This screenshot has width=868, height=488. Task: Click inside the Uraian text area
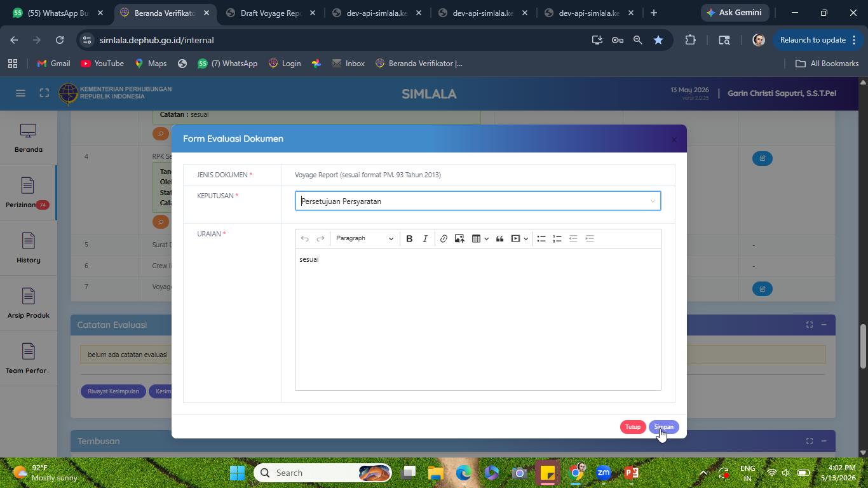tap(478, 319)
